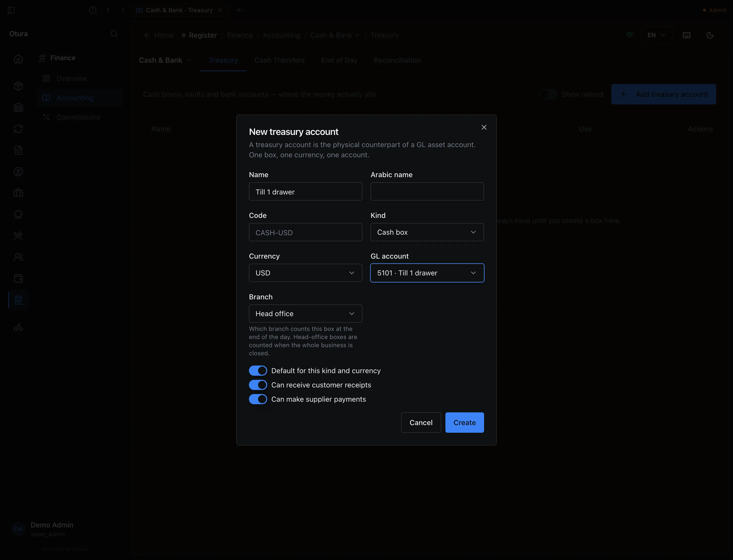
Task: Open the delivery bike sidebar icon
Action: pos(18,327)
